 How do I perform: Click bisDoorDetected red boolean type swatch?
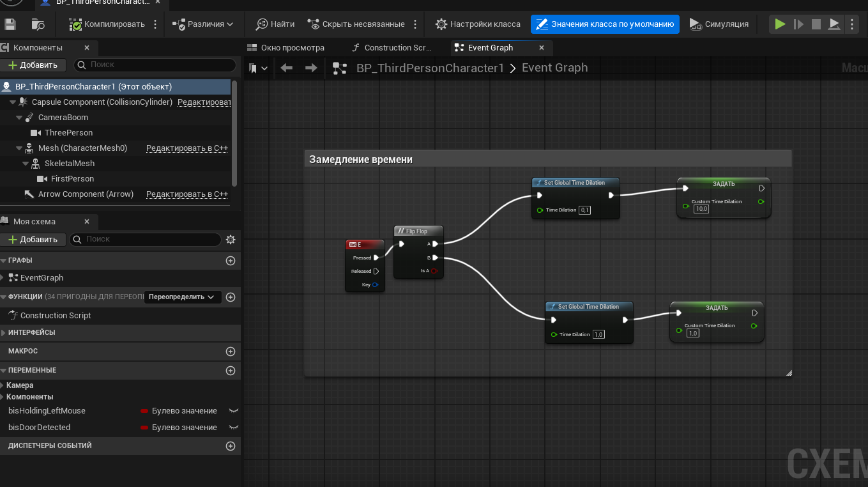(144, 428)
